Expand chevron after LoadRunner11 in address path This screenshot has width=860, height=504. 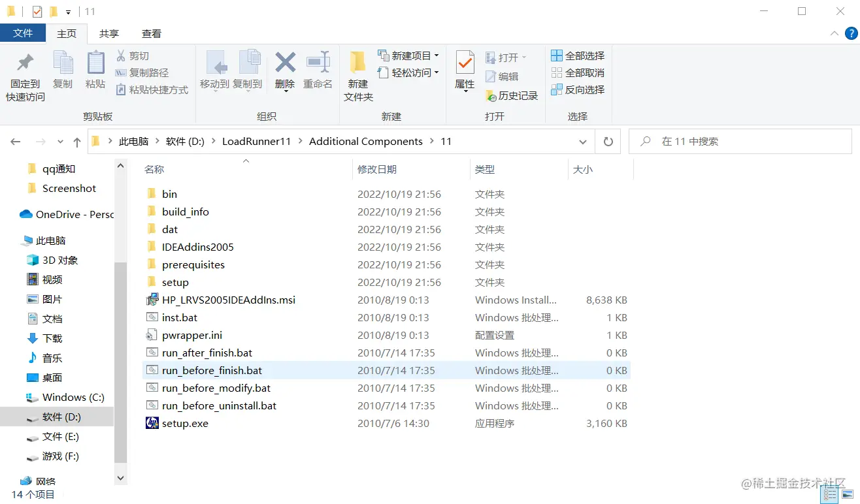tap(300, 142)
